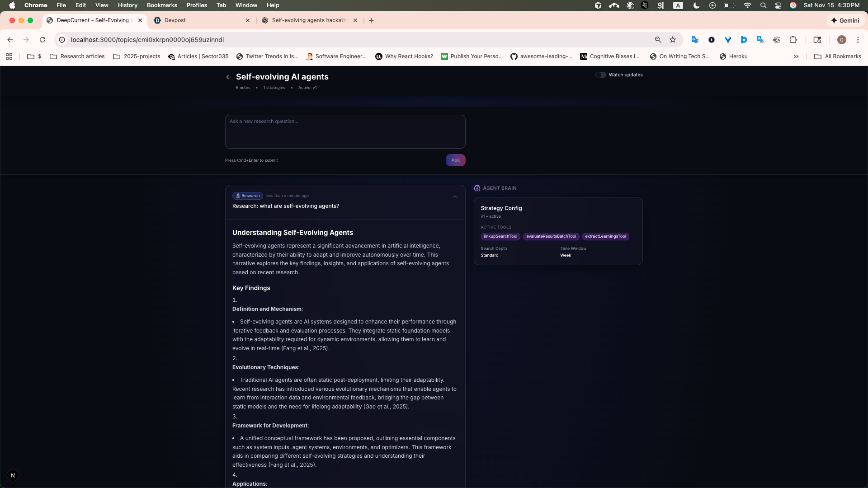Open Gemini side panel button
Viewport: 868px width, 488px height.
pyautogui.click(x=844, y=20)
